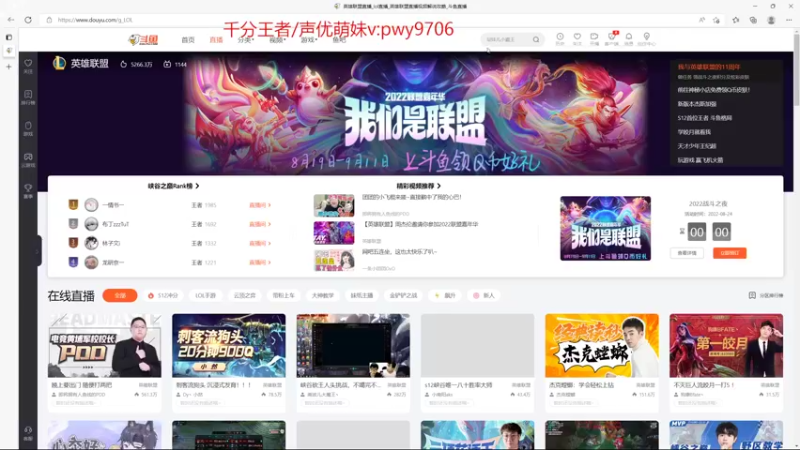Add a new tab with plus icon
800x450 pixels.
(9, 66)
